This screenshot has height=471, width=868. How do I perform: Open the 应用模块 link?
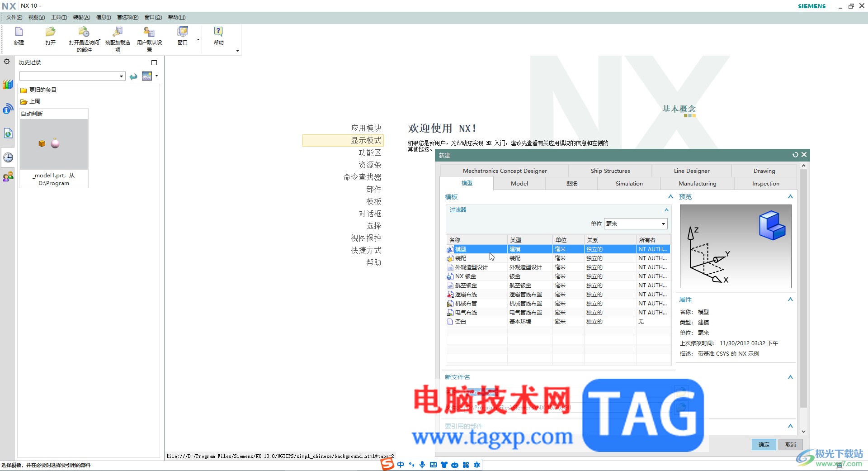click(x=366, y=128)
